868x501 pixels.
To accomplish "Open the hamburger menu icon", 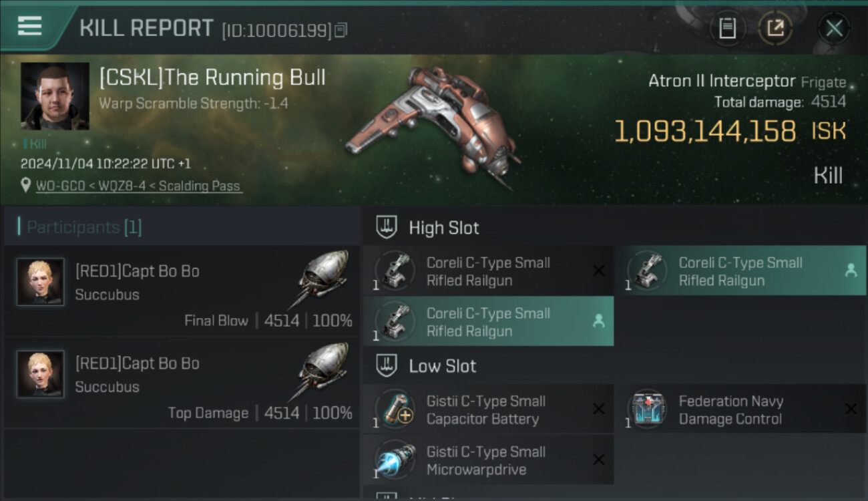I will pos(29,26).
